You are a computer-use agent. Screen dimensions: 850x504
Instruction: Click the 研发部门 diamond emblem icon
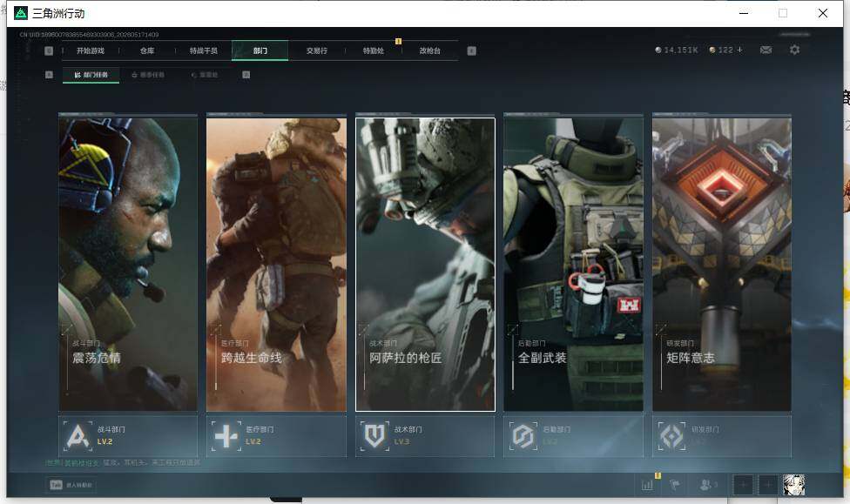pyautogui.click(x=671, y=436)
